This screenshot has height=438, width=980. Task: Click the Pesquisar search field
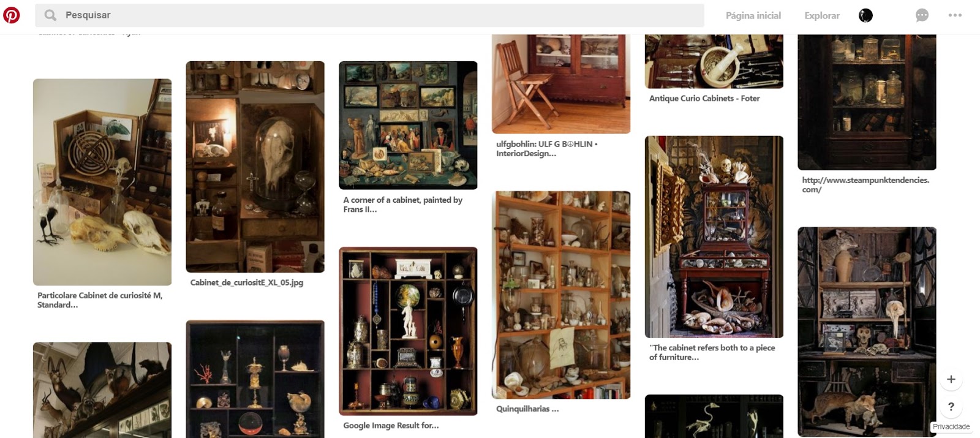[369, 15]
